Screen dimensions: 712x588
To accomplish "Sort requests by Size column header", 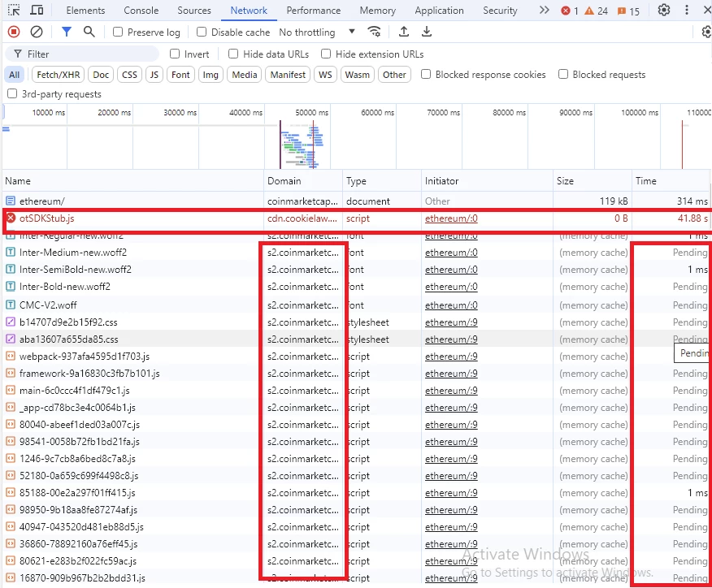I will click(593, 180).
